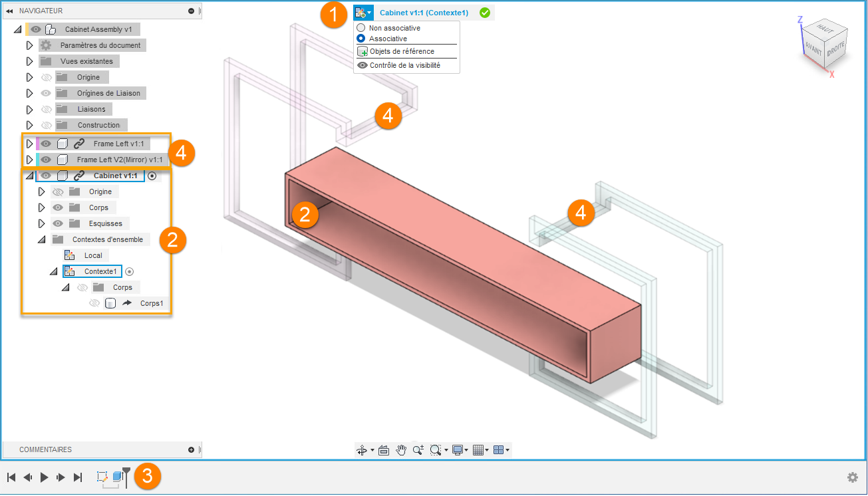Screen dimensions: 868x496
Task: Collapse the Cabinet Assembly v1 tree node
Action: (18, 29)
